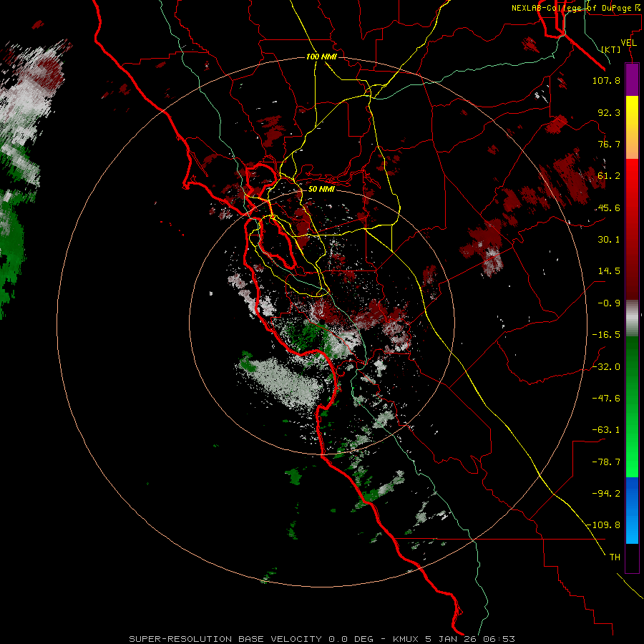Click the 45.6 velocity scale value
Image resolution: width=644 pixels, height=644 pixels.
coord(609,208)
